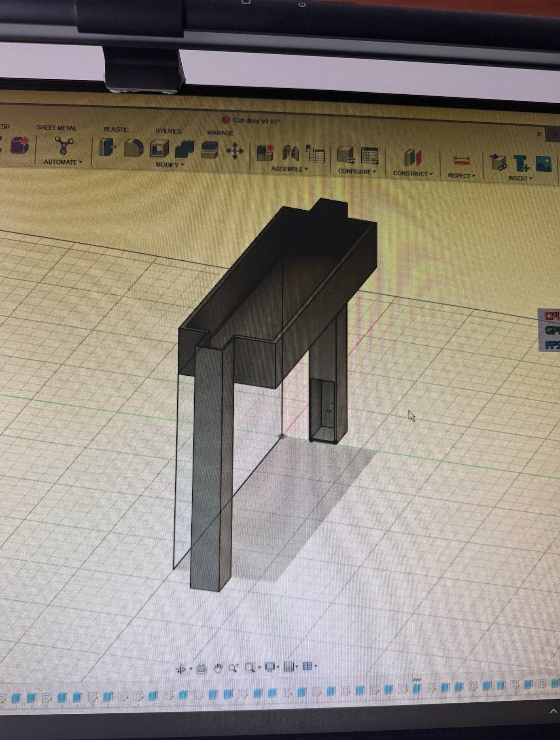
Task: Select the Fillet tool
Action: point(133,149)
